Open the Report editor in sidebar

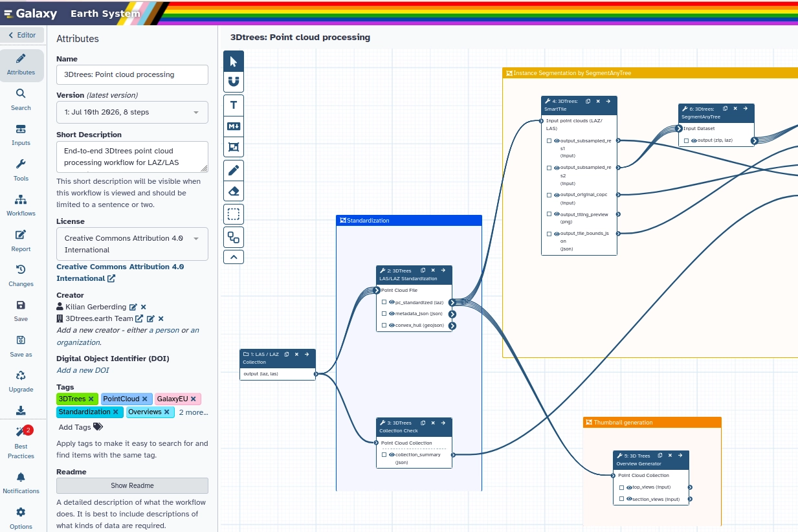21,241
